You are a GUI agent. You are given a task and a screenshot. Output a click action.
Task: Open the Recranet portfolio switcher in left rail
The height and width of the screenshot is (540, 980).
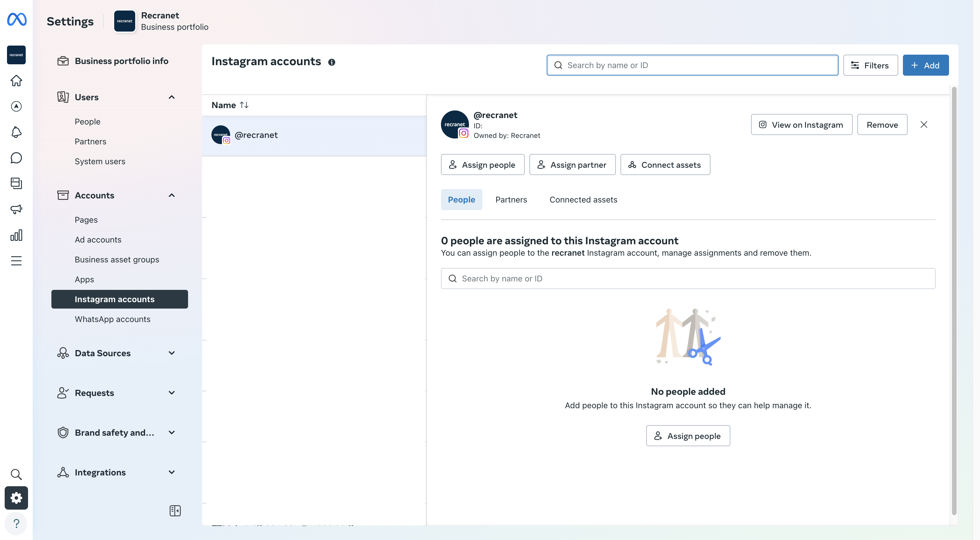pyautogui.click(x=16, y=55)
